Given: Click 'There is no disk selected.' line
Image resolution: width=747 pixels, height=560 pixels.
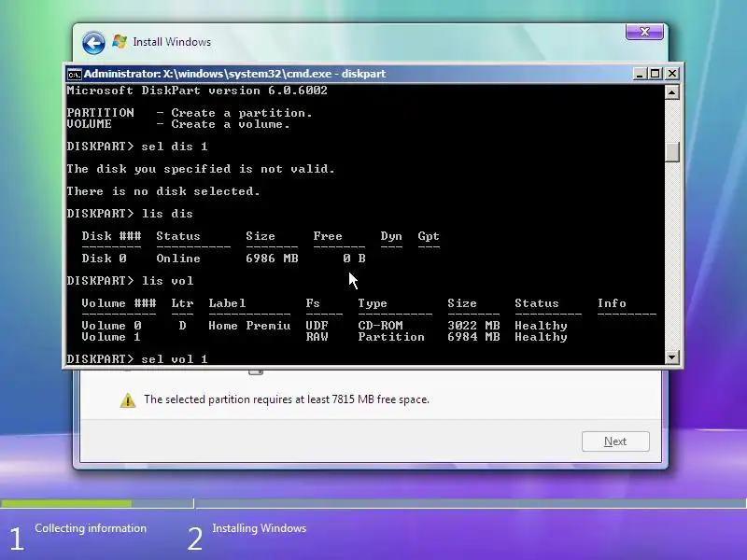Looking at the screenshot, I should (163, 191).
